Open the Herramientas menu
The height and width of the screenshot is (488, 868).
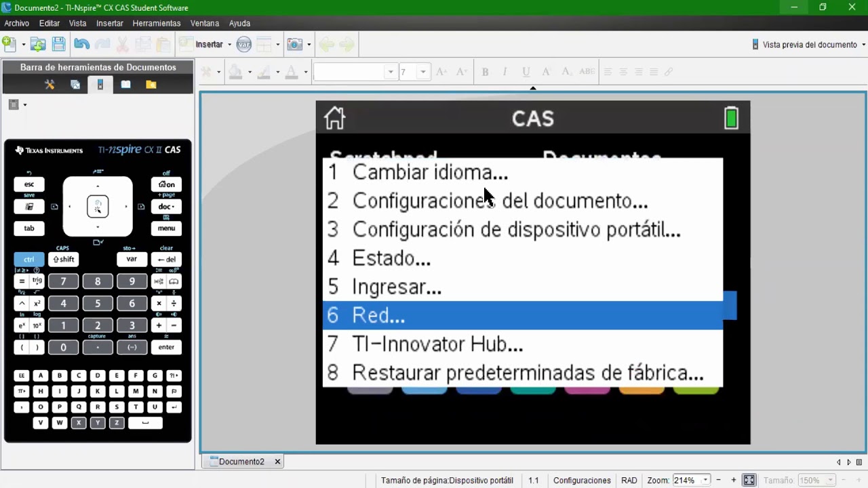pyautogui.click(x=157, y=23)
